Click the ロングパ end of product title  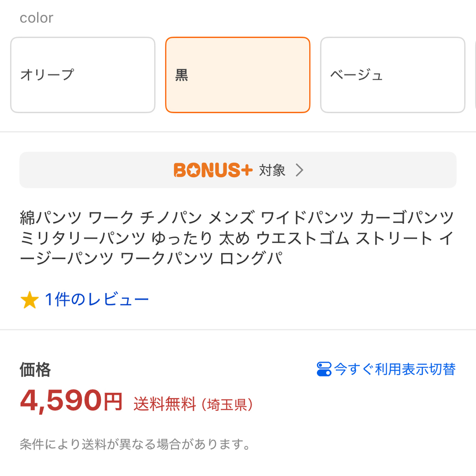(x=251, y=258)
